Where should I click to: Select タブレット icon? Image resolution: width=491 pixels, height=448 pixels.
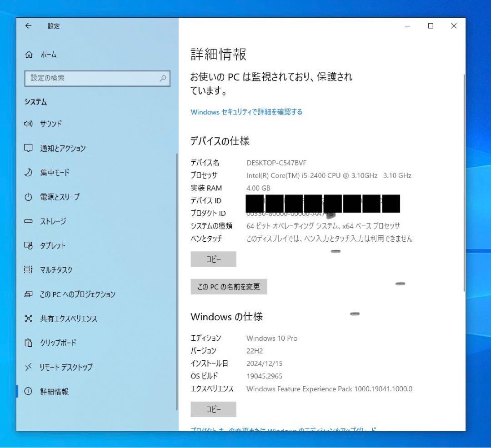(x=29, y=246)
